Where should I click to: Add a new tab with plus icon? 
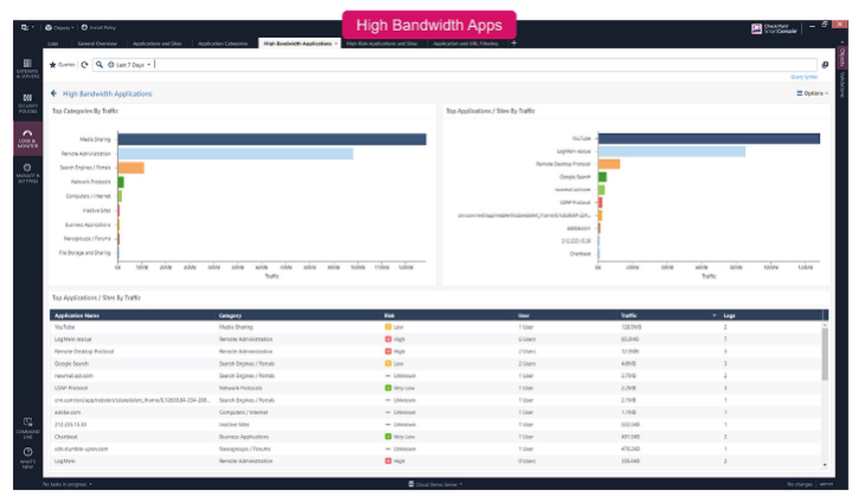(x=514, y=42)
